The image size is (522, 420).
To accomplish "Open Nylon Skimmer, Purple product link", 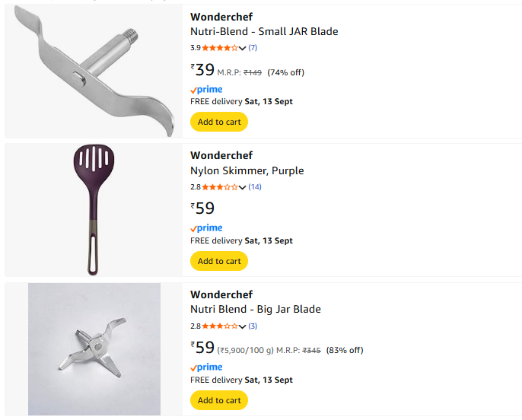I will pos(247,170).
